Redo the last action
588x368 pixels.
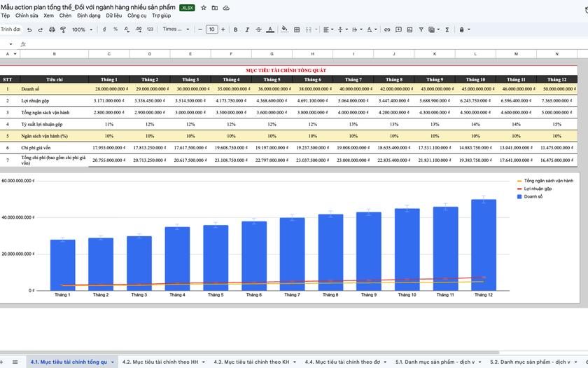41,29
